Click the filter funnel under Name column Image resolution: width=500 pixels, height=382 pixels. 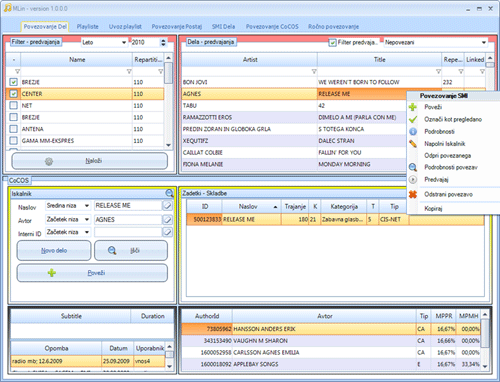tap(129, 71)
